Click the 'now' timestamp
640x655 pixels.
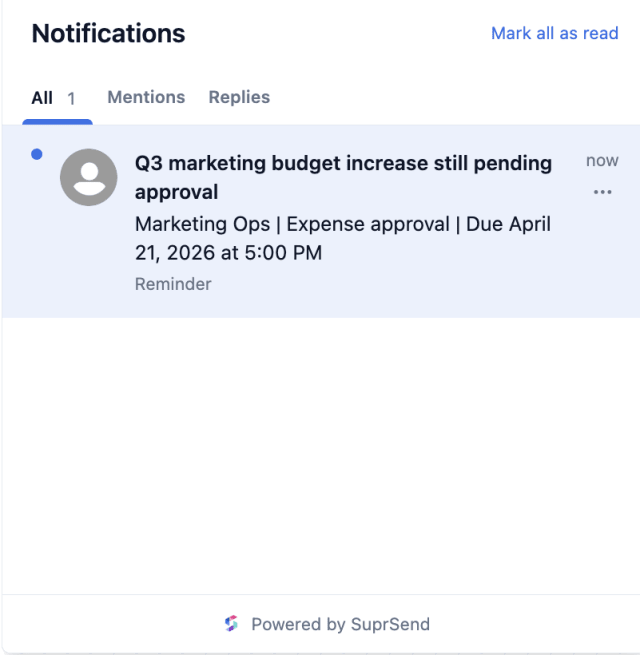tap(602, 160)
